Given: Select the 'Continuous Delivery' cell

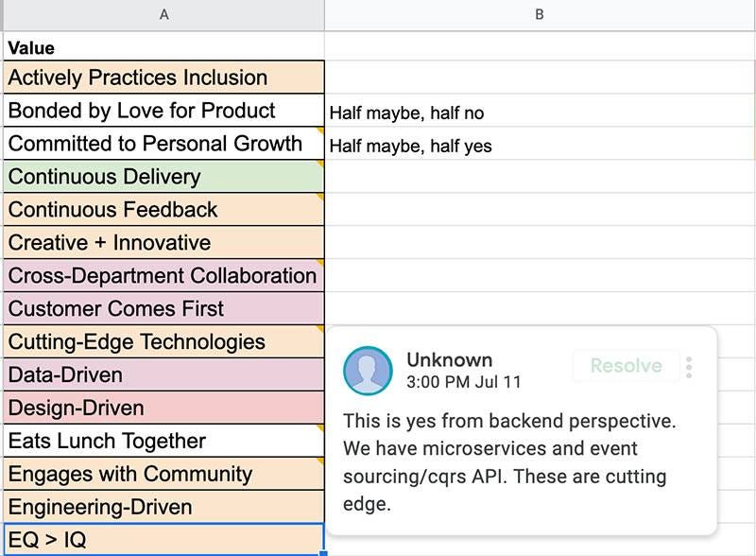Looking at the screenshot, I should [x=163, y=177].
